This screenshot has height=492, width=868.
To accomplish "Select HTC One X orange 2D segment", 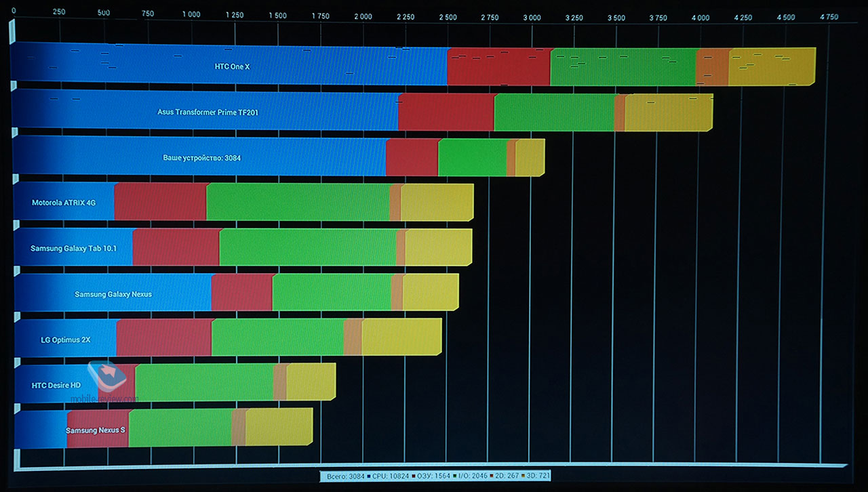I will (x=712, y=66).
